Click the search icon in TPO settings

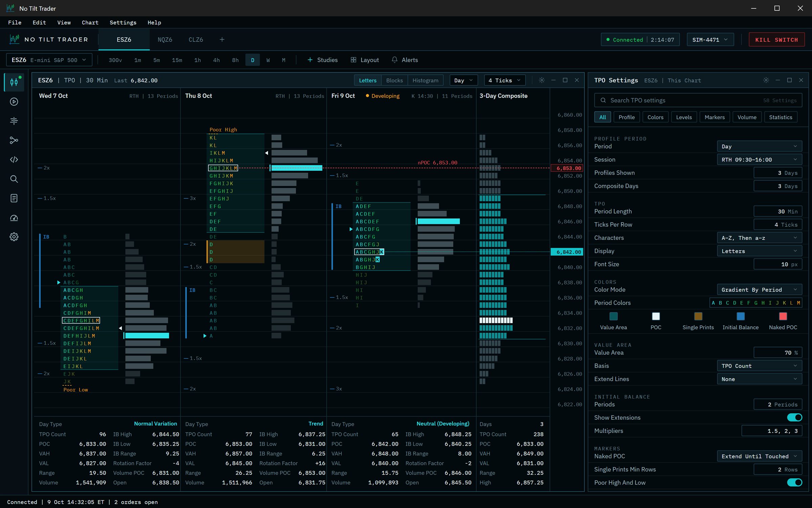click(x=603, y=100)
